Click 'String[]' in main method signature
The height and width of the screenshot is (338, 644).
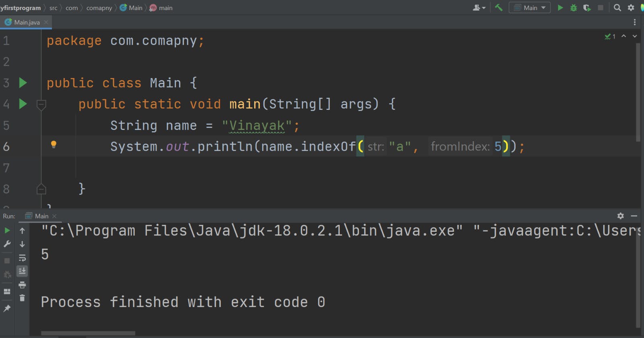300,104
